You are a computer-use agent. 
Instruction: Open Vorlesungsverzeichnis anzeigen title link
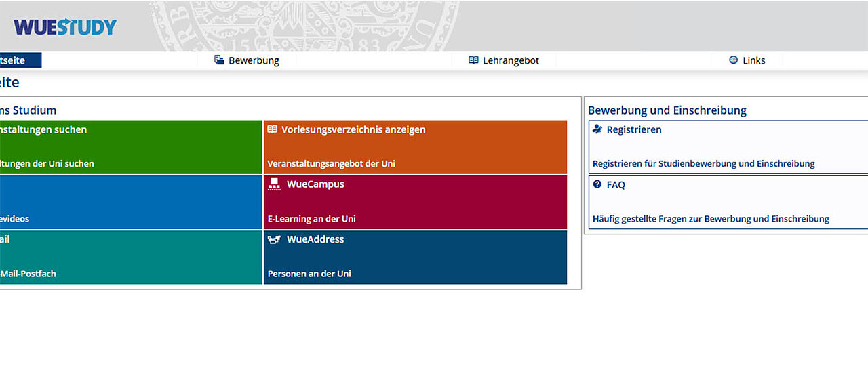[353, 129]
